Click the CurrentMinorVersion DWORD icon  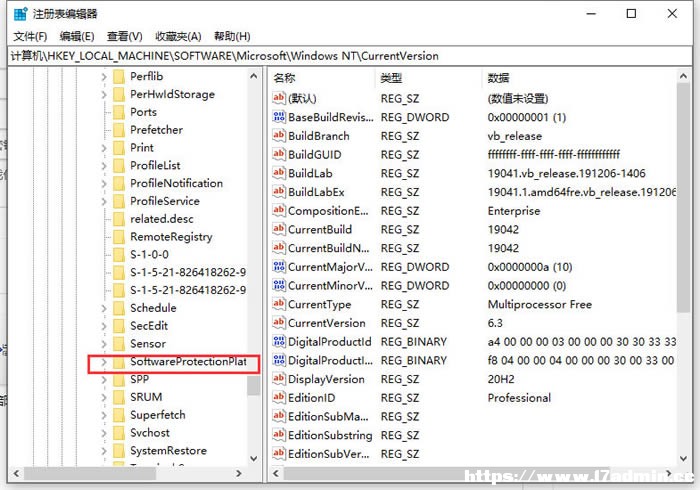click(x=279, y=286)
